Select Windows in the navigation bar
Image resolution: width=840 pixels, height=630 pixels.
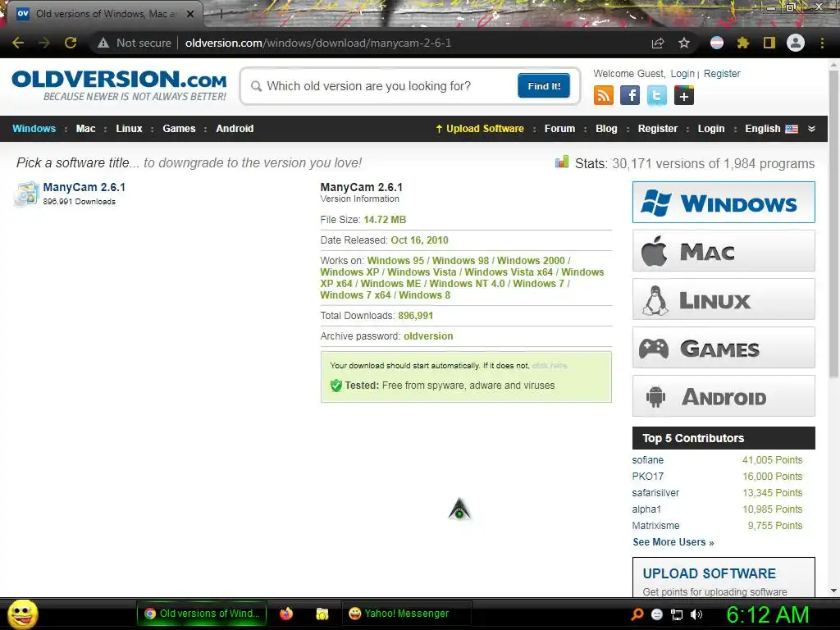pyautogui.click(x=34, y=129)
